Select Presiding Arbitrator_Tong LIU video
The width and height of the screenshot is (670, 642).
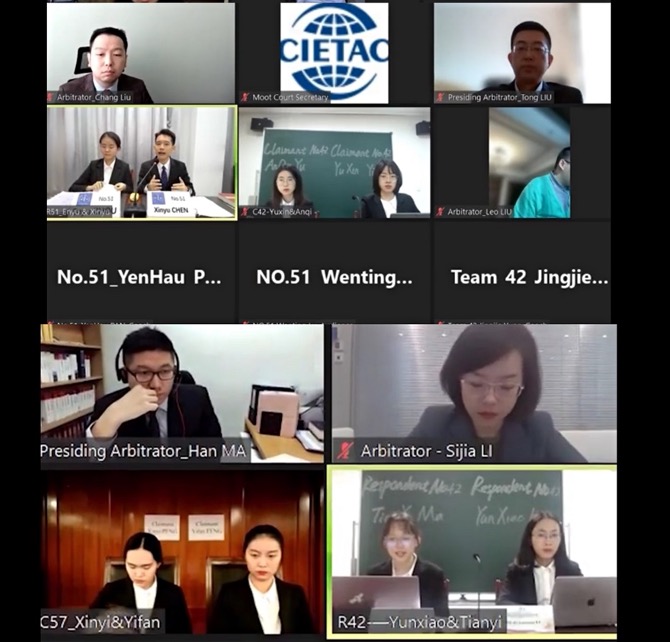[522, 53]
